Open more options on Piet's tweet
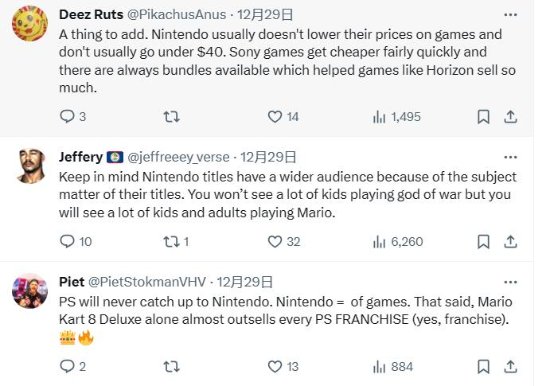Image resolution: width=550 pixels, height=386 pixels. 510,282
